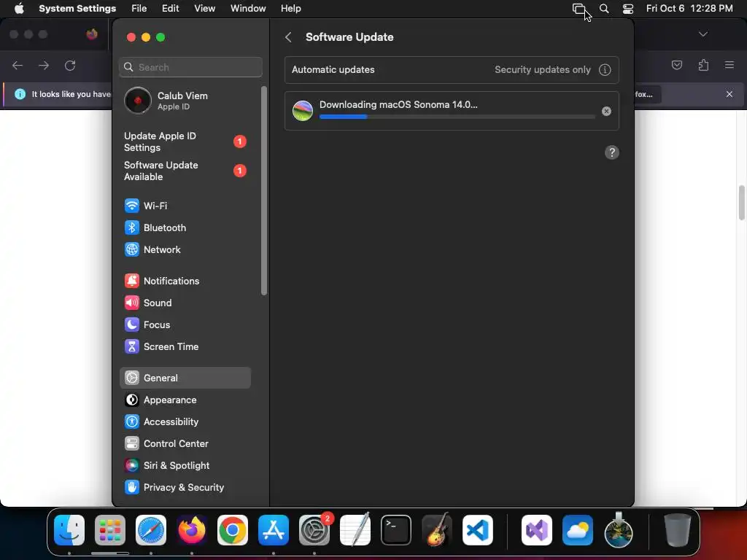Expand Firefox tab list chevron
Viewport: 747px width, 560px height.
click(703, 34)
